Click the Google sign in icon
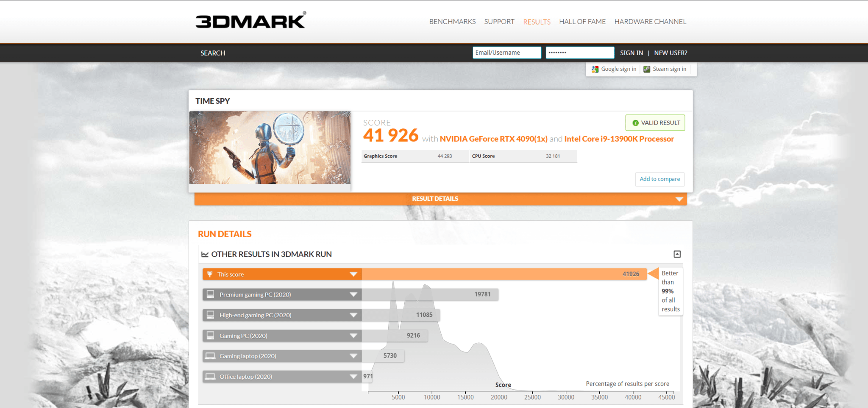The width and height of the screenshot is (868, 408). (595, 69)
